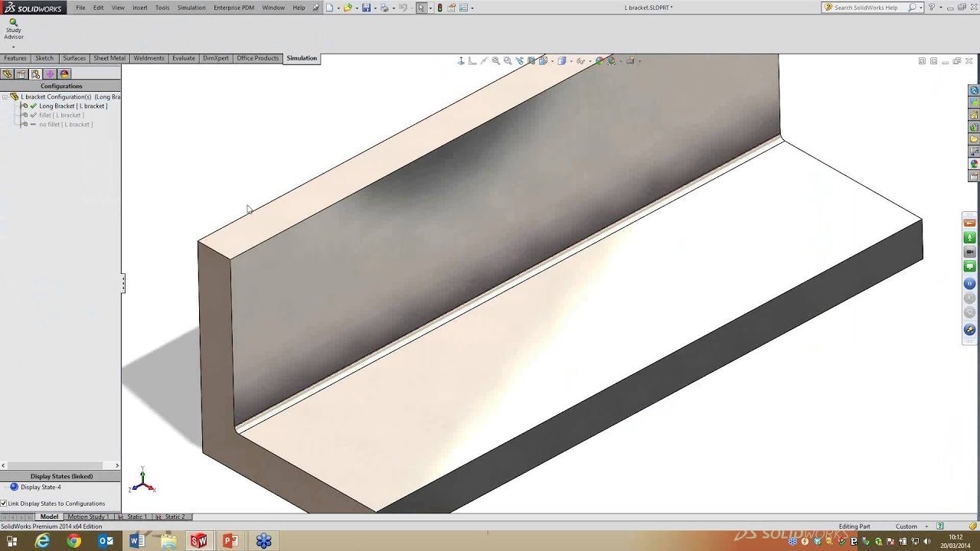This screenshot has width=980, height=551.
Task: Click the panel collapse handle on the splitter
Action: tap(122, 284)
